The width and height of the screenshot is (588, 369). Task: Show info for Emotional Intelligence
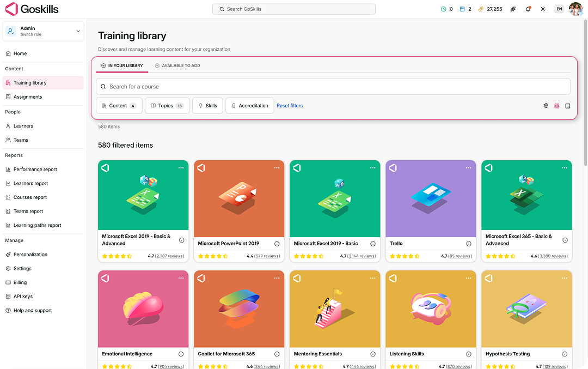tap(181, 354)
